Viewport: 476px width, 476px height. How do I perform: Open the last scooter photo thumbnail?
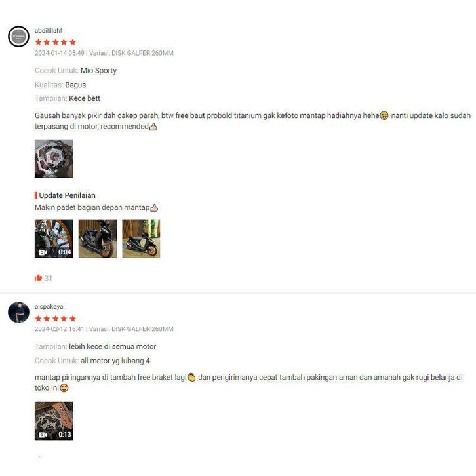(x=141, y=239)
